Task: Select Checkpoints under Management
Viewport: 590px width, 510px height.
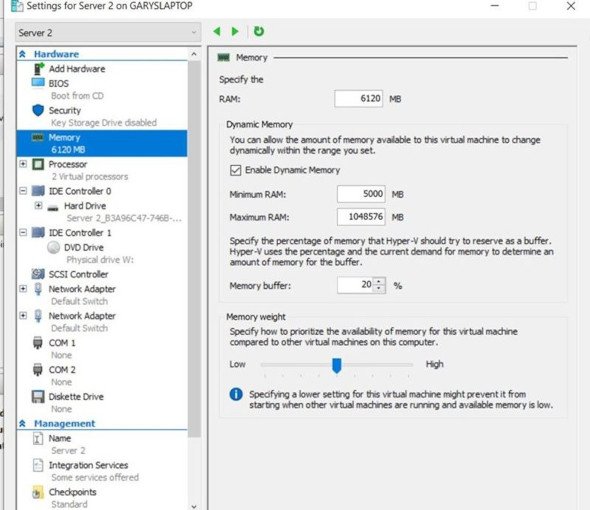Action: click(72, 492)
